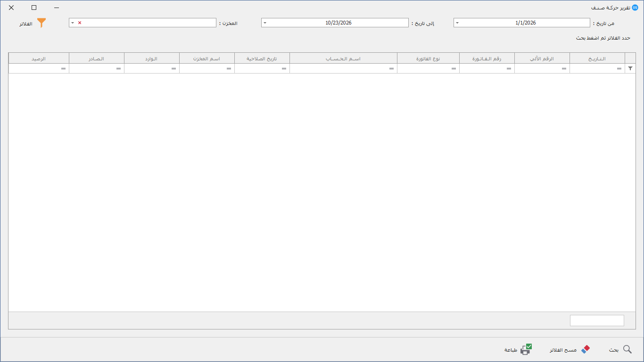Sort by اسم الحساب column header
Screen dimensions: 644x362
343,58
